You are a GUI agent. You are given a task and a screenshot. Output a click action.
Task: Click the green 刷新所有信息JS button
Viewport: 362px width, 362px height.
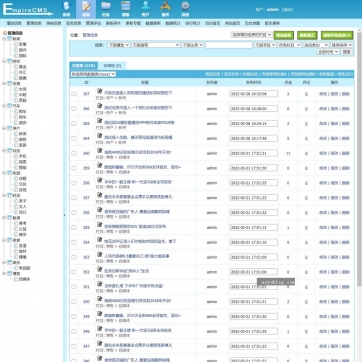pos(337,35)
